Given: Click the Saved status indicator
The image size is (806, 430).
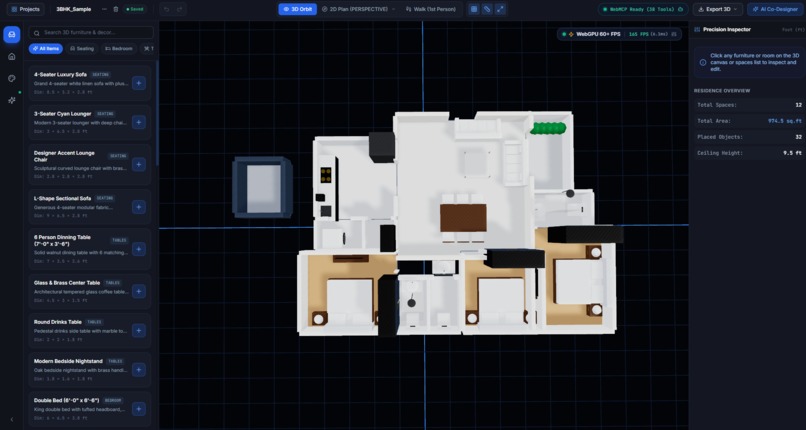Looking at the screenshot, I should [135, 9].
